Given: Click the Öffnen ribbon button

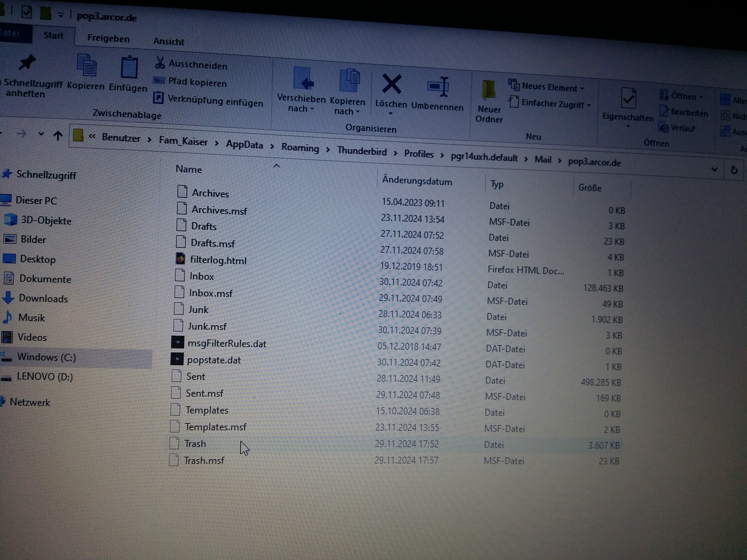Looking at the screenshot, I should 681,96.
